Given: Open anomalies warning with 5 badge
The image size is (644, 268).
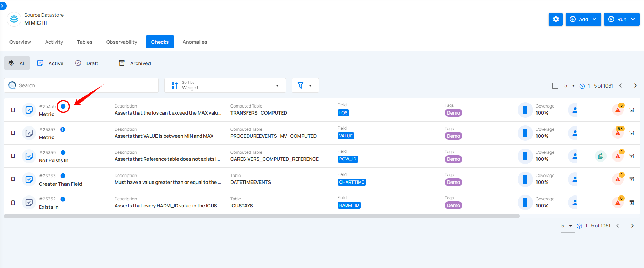Looking at the screenshot, I should 618,110.
